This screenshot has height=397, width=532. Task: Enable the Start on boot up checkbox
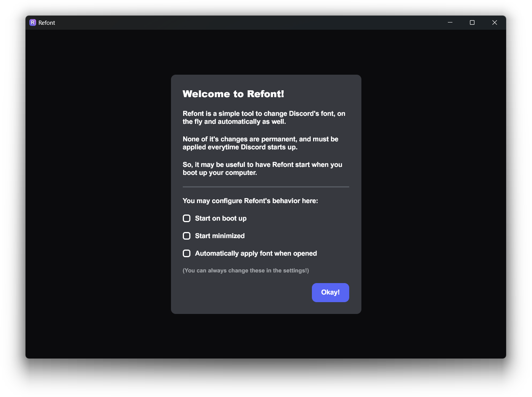click(187, 218)
